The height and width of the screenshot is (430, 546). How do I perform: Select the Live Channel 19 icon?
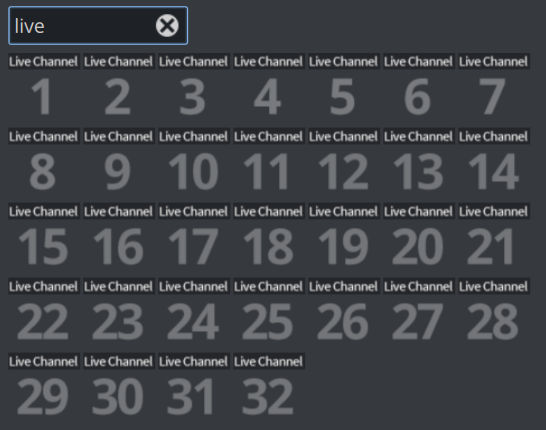(343, 237)
